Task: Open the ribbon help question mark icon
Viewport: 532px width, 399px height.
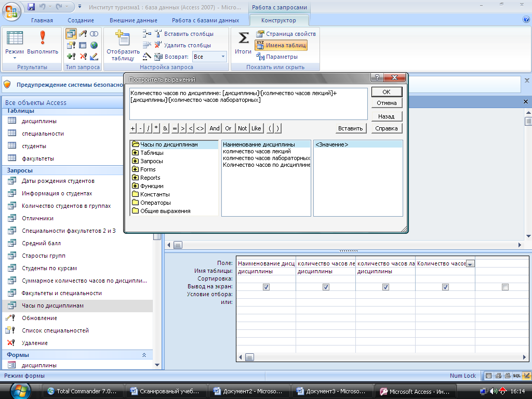Action: tap(526, 19)
